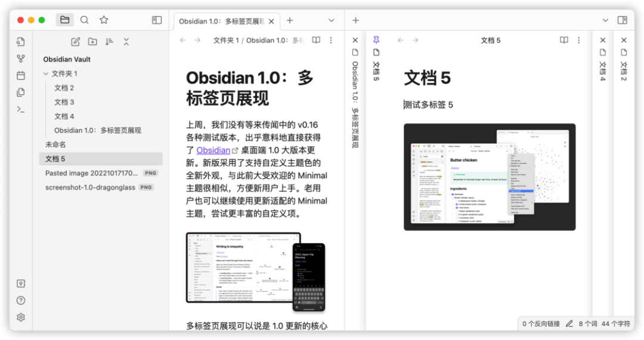Collapse all folders icon
644x340 pixels.
pos(126,42)
